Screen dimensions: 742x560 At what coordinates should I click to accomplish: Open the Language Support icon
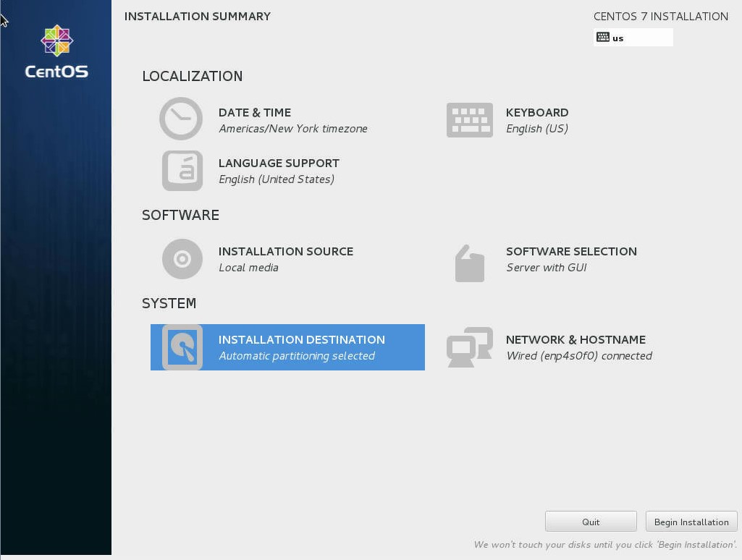[x=182, y=171]
